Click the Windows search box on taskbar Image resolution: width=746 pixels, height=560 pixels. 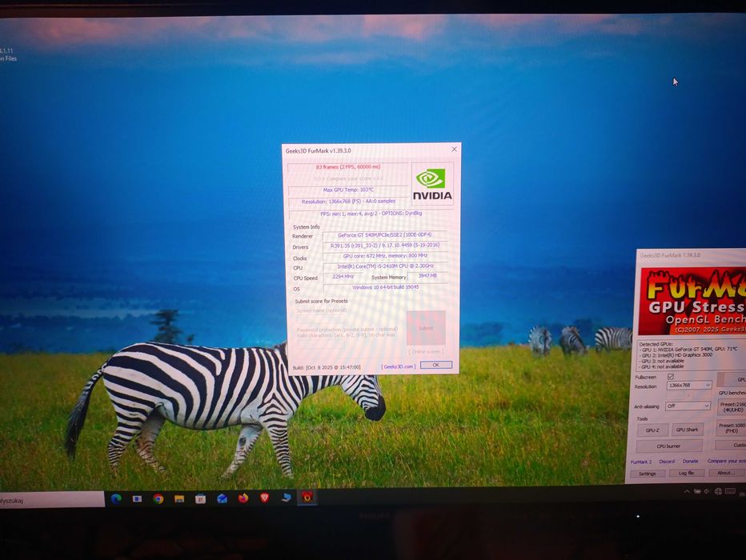point(52,500)
